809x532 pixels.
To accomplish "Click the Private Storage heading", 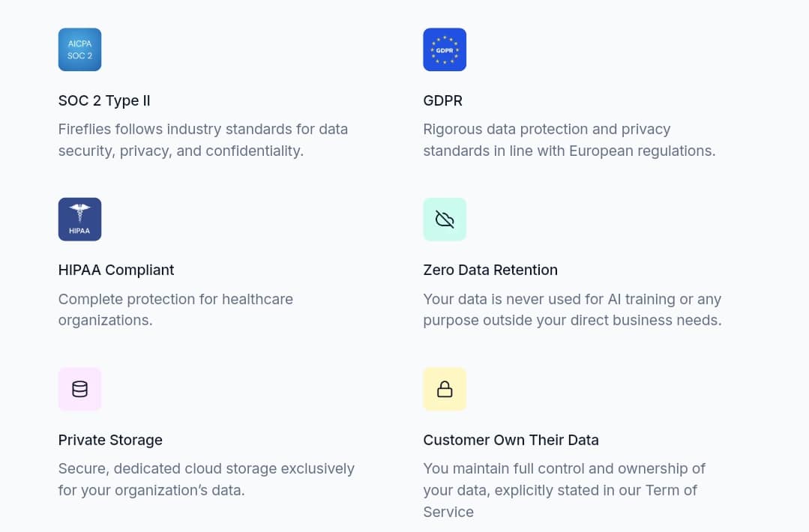I will (x=110, y=440).
